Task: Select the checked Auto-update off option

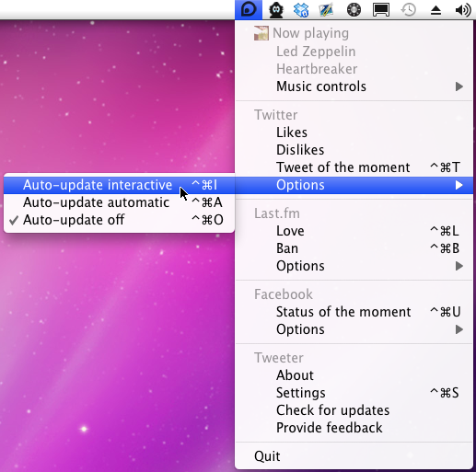Action: click(x=119, y=220)
